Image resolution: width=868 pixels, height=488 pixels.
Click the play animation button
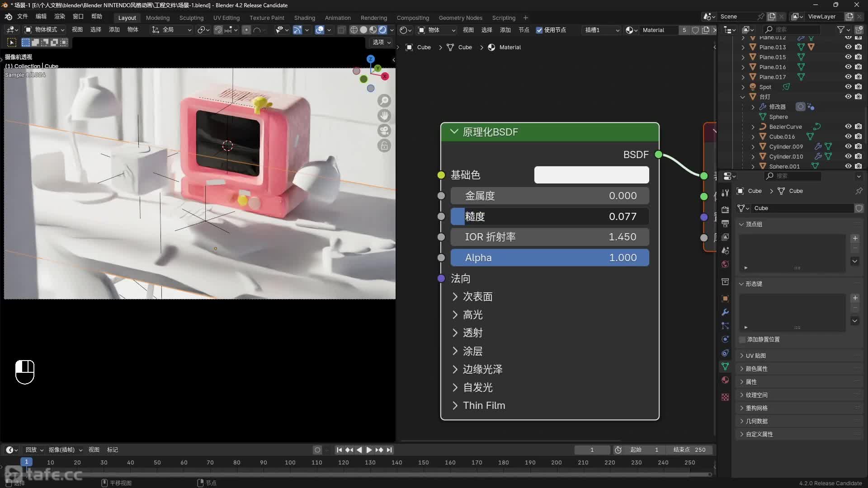tap(369, 450)
